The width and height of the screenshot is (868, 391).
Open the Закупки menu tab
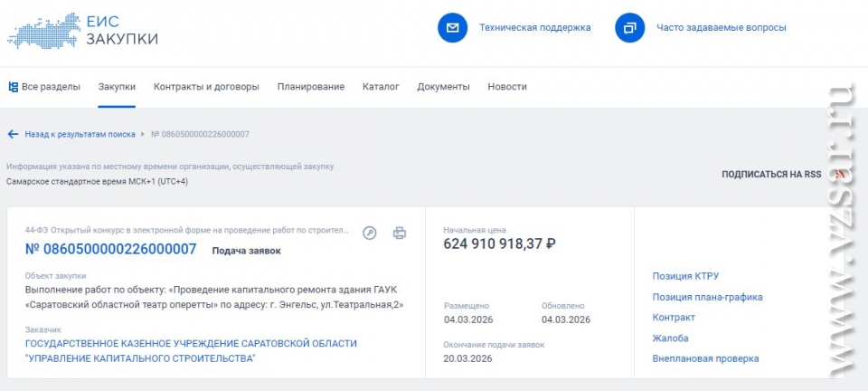117,87
